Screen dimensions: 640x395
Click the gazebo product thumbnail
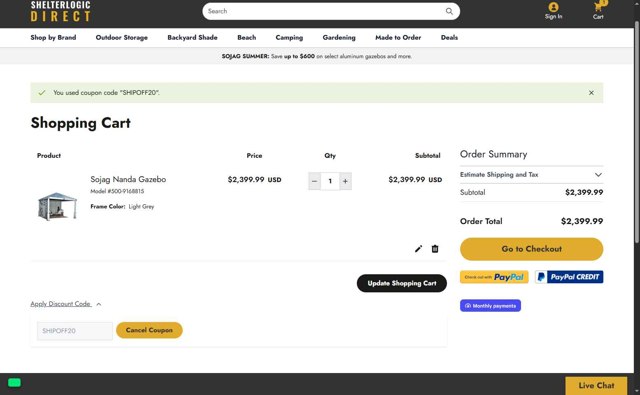[57, 206]
